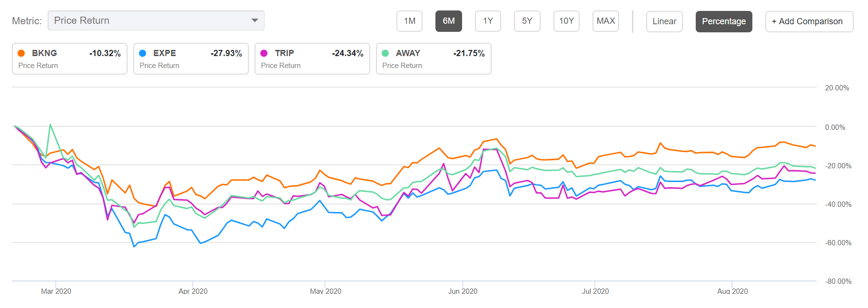Click the blue EXPE legend dot
Image resolution: width=868 pixels, height=308 pixels.
click(x=143, y=53)
